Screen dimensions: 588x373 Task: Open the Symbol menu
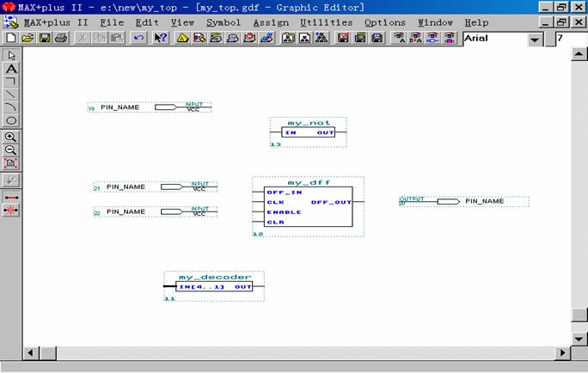point(224,22)
